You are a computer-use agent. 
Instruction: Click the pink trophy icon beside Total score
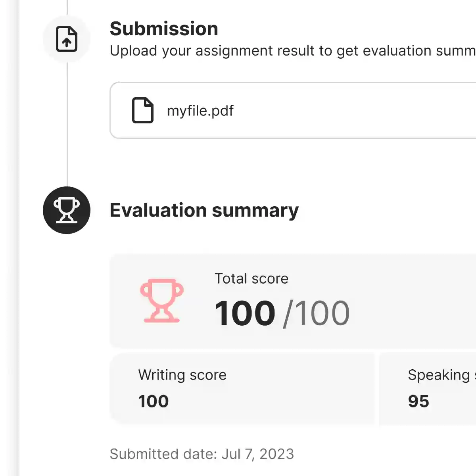point(162,300)
